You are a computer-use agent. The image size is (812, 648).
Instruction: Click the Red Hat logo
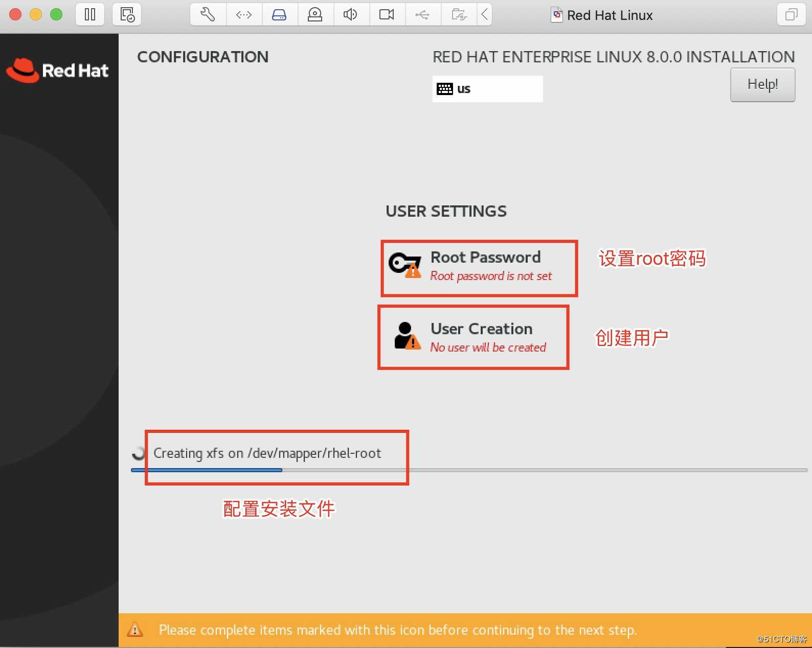tap(57, 71)
